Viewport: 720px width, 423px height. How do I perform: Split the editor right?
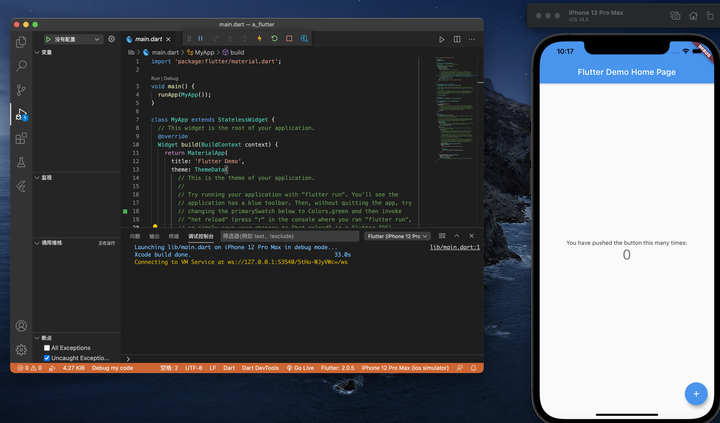pos(457,39)
